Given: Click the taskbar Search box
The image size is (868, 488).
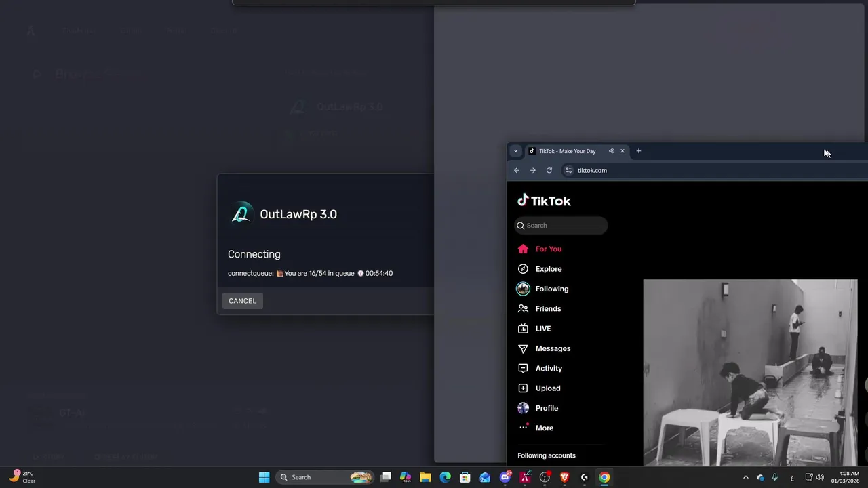Looking at the screenshot, I should [325, 477].
